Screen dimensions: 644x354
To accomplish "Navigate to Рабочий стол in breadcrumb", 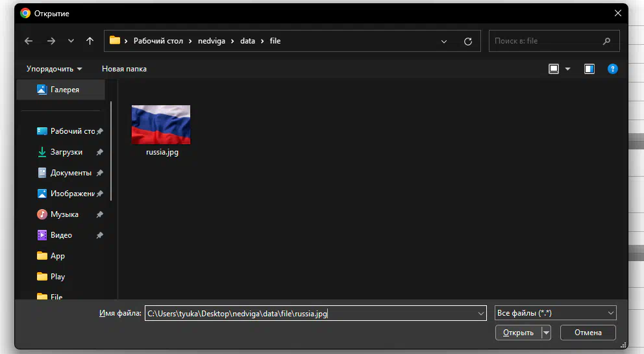I will [158, 41].
